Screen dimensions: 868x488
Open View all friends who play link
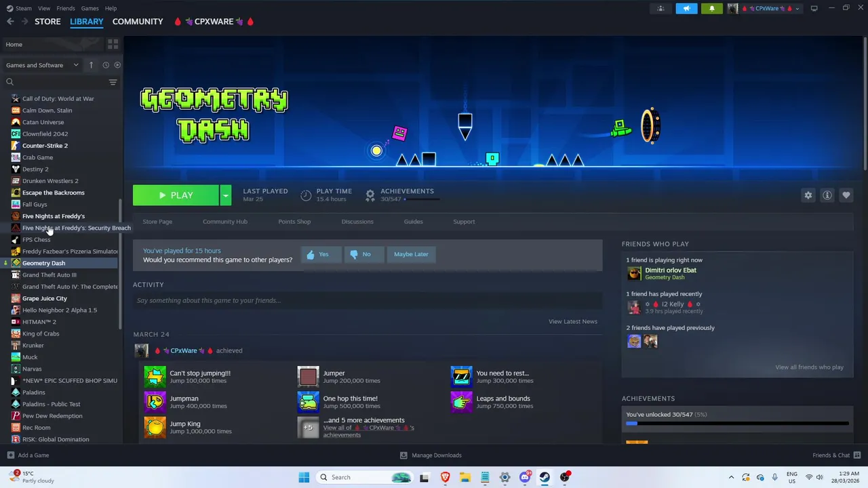(809, 367)
